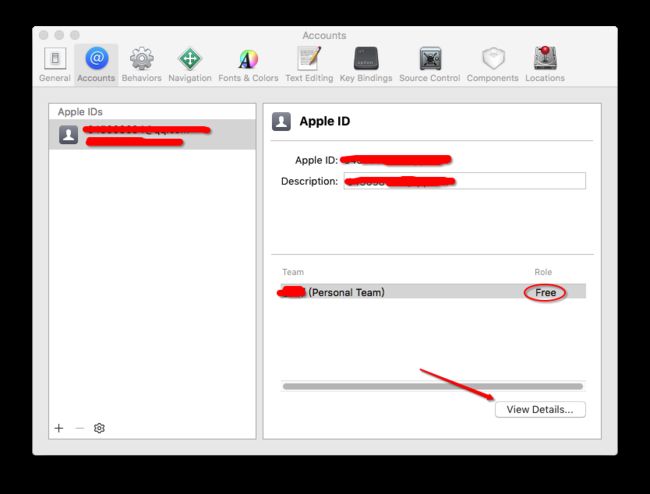Click the Apple IDs list header

pos(80,112)
